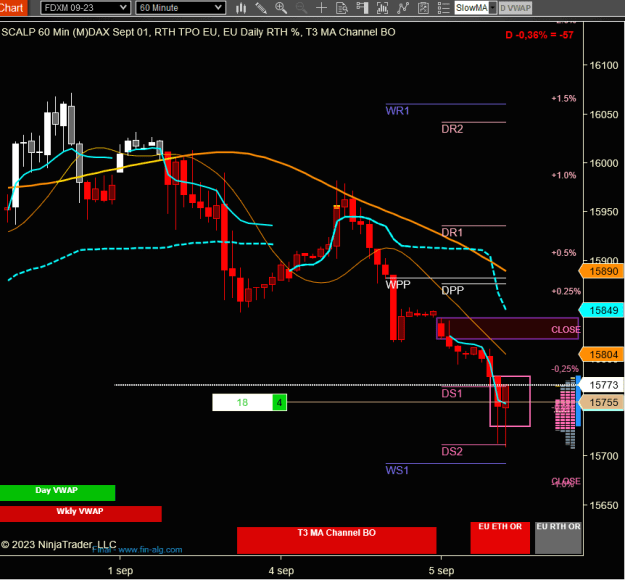
Task: Select the Chart tab
Action: (13, 8)
